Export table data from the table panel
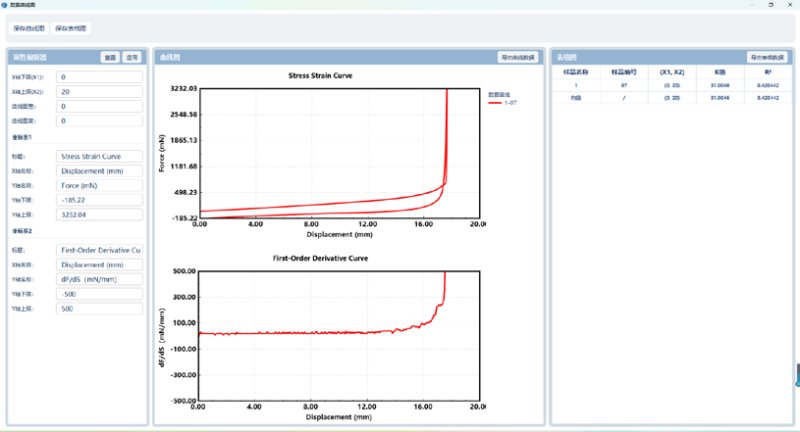 pos(769,57)
